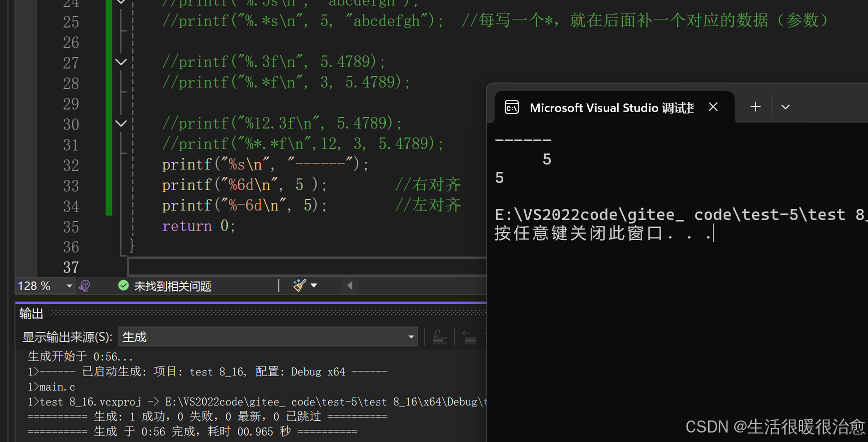Image resolution: width=868 pixels, height=442 pixels.
Task: Click the IntelliCode brain icon
Action: click(84, 286)
